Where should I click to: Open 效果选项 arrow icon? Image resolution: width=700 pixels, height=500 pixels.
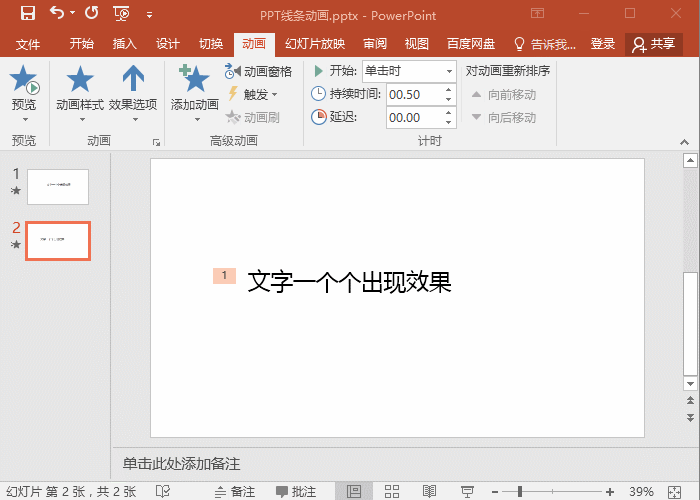(133, 78)
